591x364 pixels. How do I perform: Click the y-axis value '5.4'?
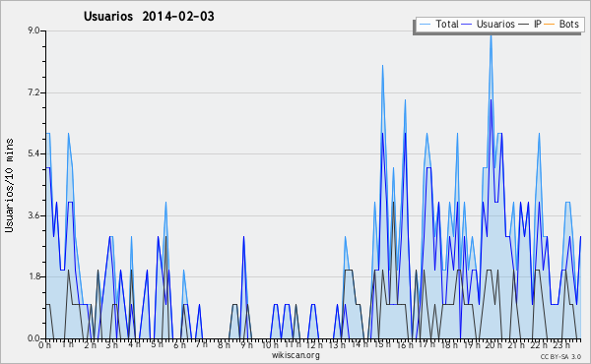[x=33, y=153]
